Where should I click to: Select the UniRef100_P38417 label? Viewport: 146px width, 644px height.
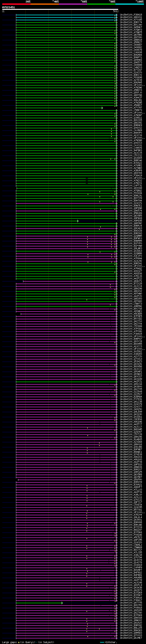tap(131, 600)
